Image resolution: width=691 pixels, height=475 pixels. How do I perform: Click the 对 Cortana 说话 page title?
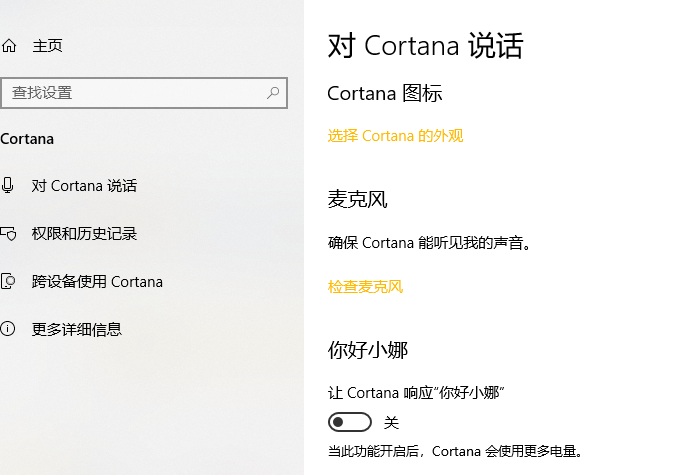[x=425, y=46]
